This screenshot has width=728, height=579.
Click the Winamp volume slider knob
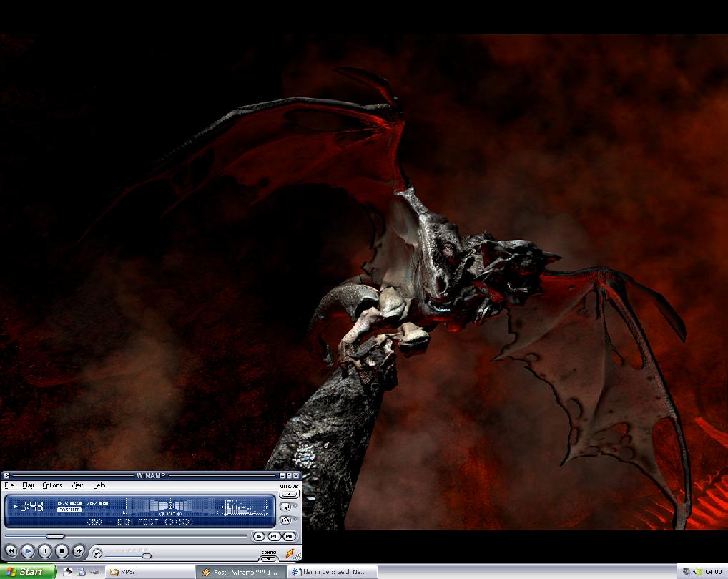click(x=147, y=555)
